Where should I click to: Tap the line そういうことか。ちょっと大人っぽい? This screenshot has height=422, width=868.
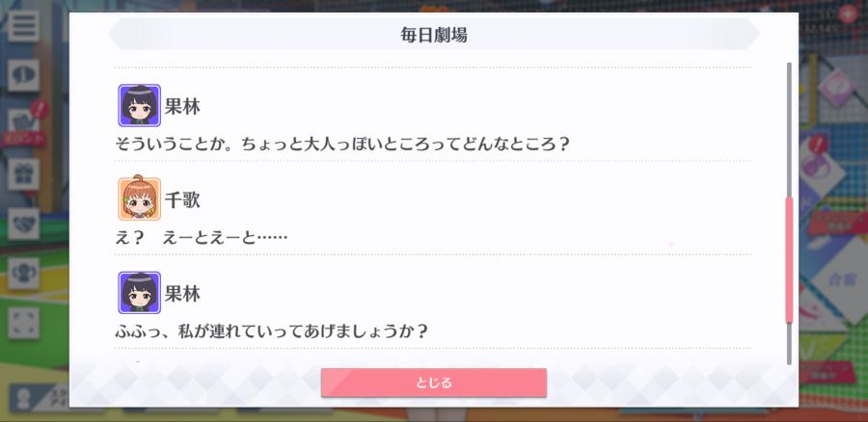tap(342, 145)
